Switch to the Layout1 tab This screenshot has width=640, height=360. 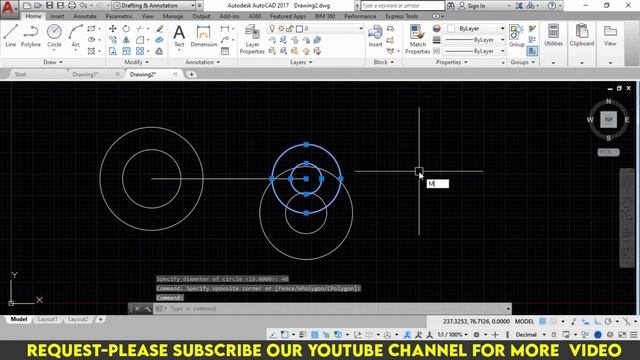47,320
